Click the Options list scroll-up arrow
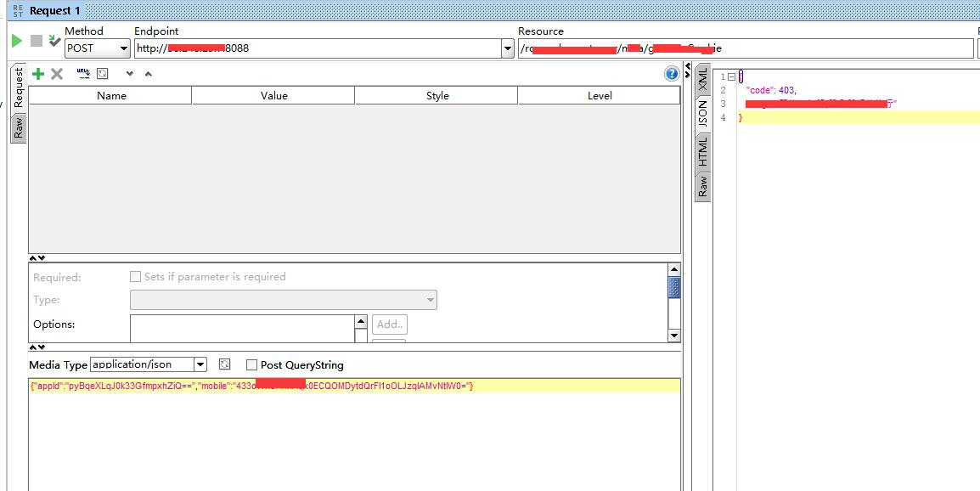Screen dimensions: 980x491 pos(361,322)
